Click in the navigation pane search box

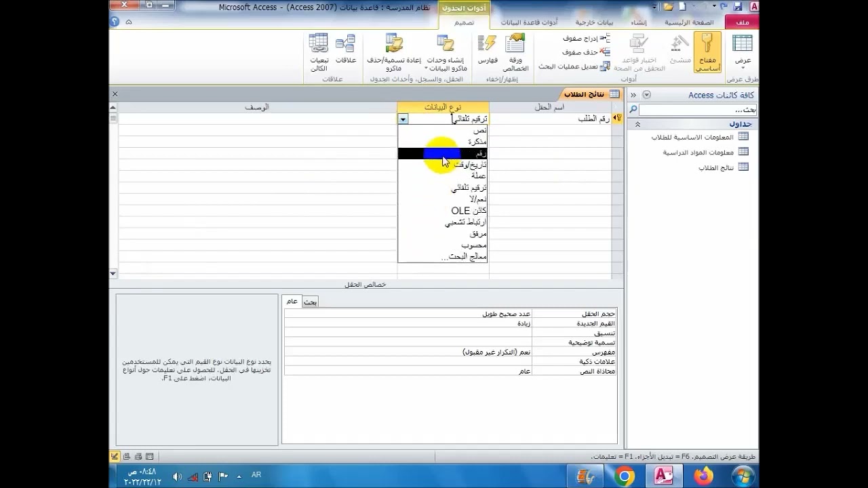[698, 110]
